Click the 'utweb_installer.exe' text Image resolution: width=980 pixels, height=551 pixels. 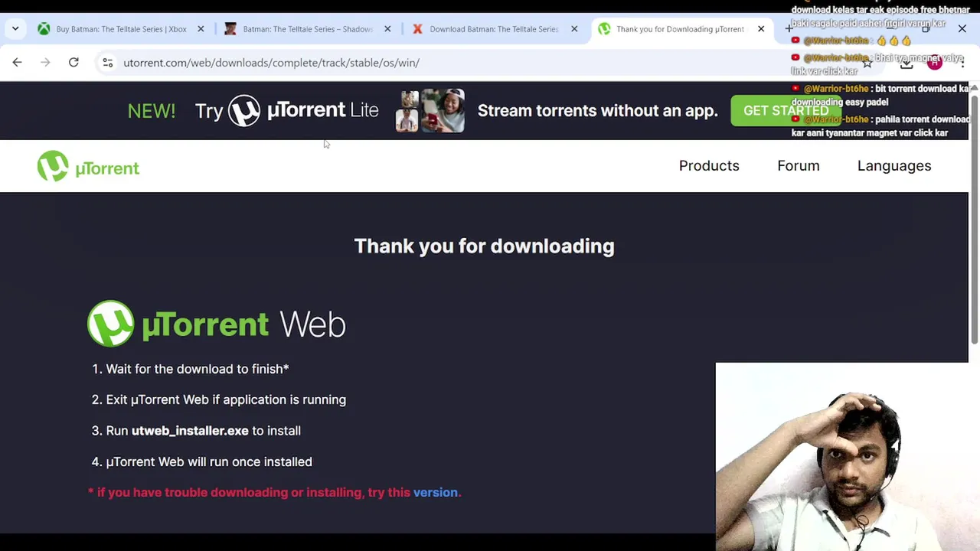[190, 431]
